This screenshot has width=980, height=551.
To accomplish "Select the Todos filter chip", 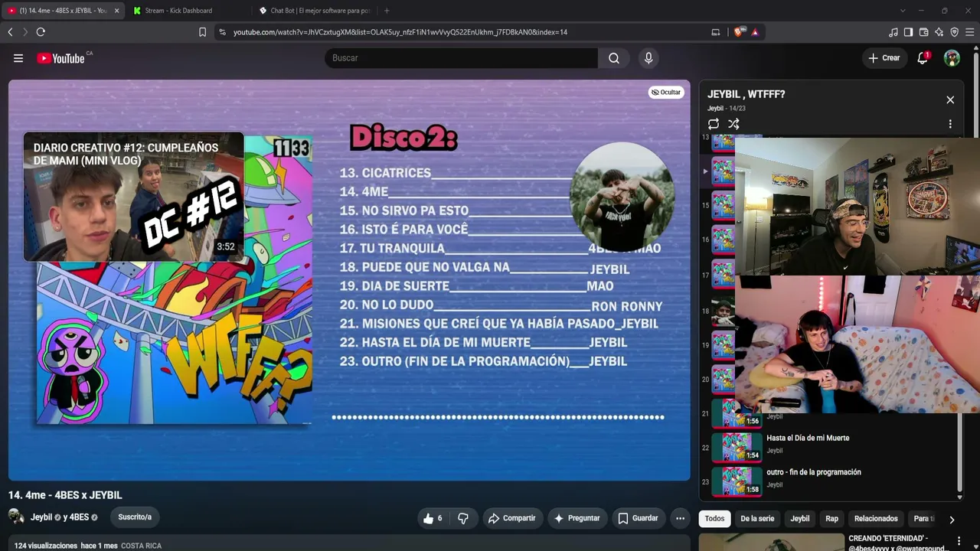I will coord(714,519).
